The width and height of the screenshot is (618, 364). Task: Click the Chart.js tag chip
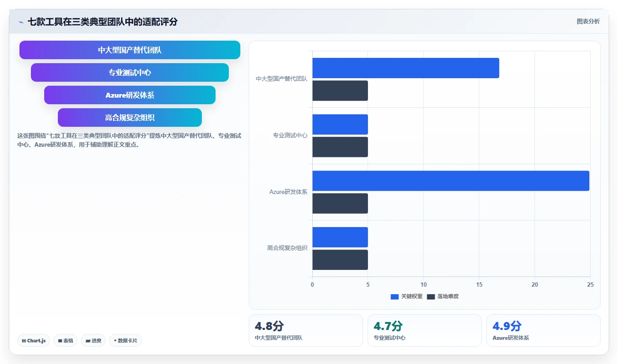pos(34,341)
